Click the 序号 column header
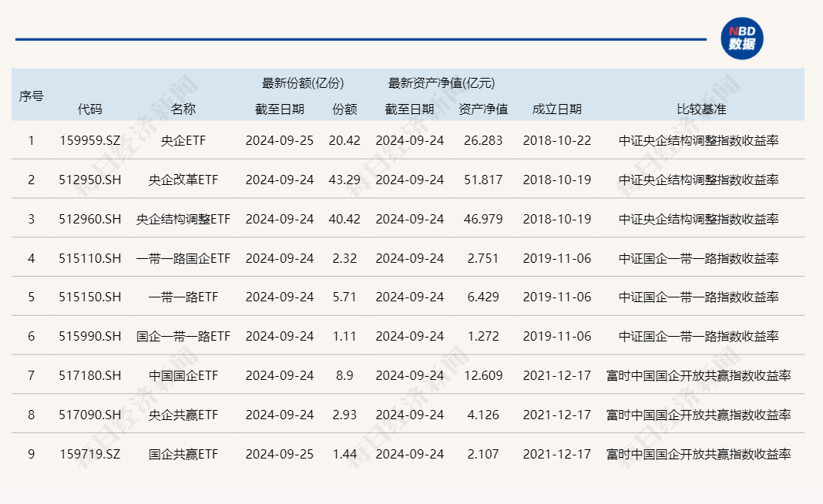Screen dimensions: 823x504 tap(31, 96)
